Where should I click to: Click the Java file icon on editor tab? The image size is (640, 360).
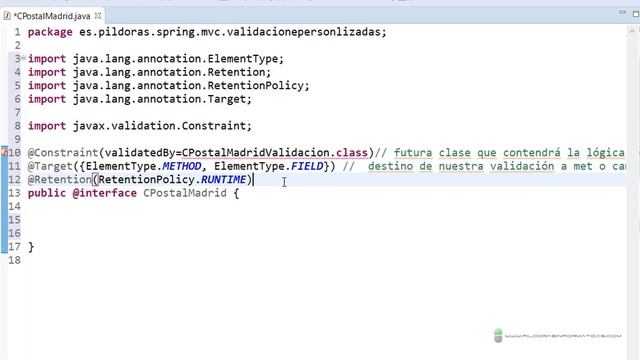click(7, 16)
